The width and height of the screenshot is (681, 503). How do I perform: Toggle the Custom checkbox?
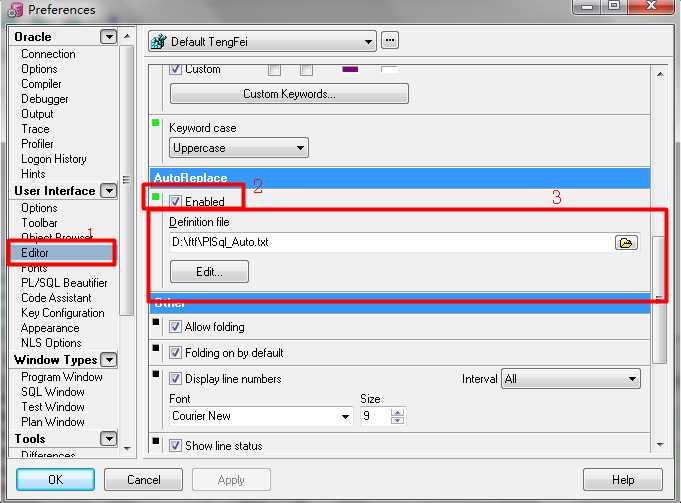175,69
